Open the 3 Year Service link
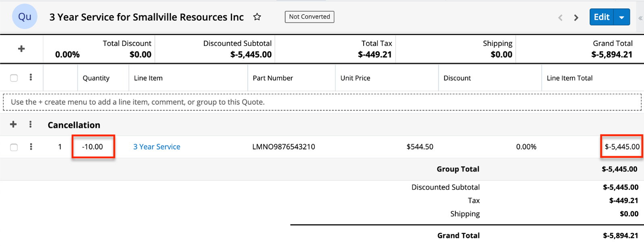Screen dimensions: 644x246 click(157, 147)
